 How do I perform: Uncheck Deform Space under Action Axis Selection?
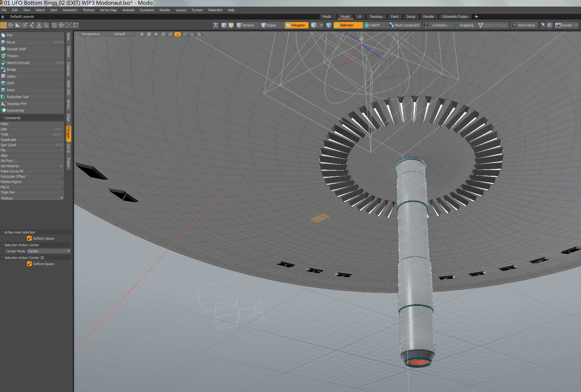[29, 238]
